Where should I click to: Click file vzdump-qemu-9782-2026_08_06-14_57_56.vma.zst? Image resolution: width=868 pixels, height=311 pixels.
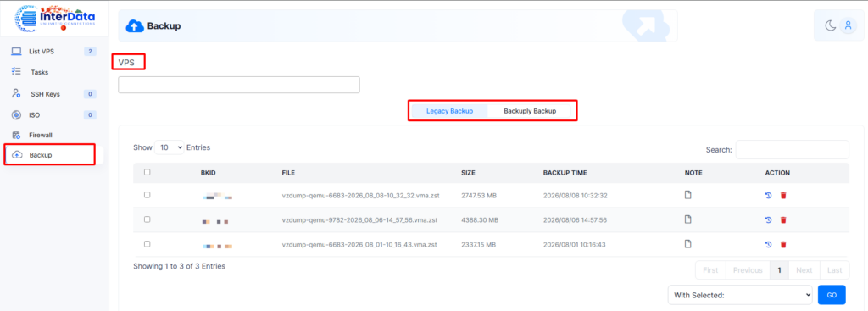pos(359,219)
